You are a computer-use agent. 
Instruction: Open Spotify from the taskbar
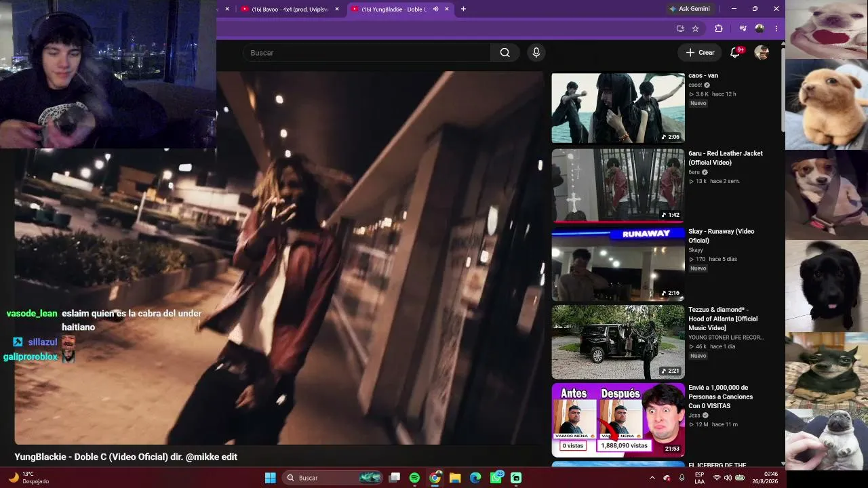pos(414,478)
